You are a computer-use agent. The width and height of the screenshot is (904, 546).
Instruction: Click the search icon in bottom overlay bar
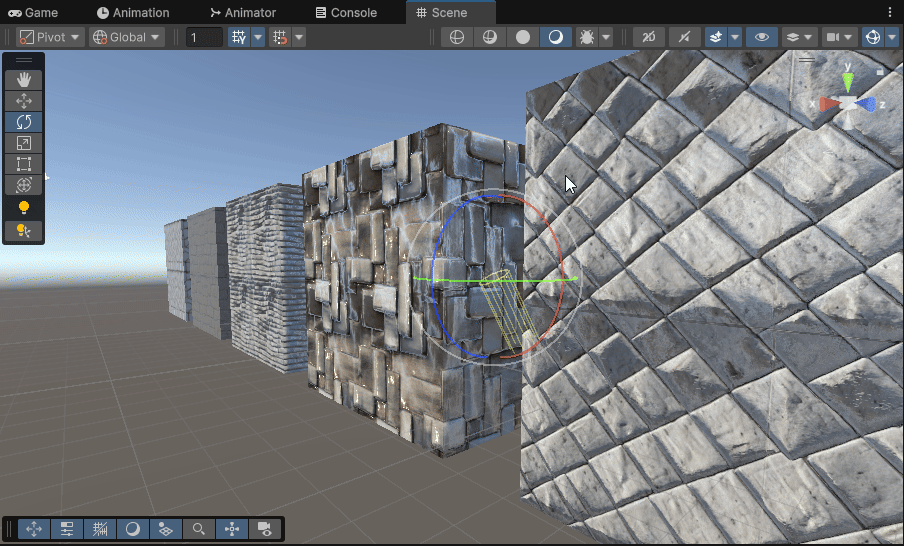pos(199,529)
